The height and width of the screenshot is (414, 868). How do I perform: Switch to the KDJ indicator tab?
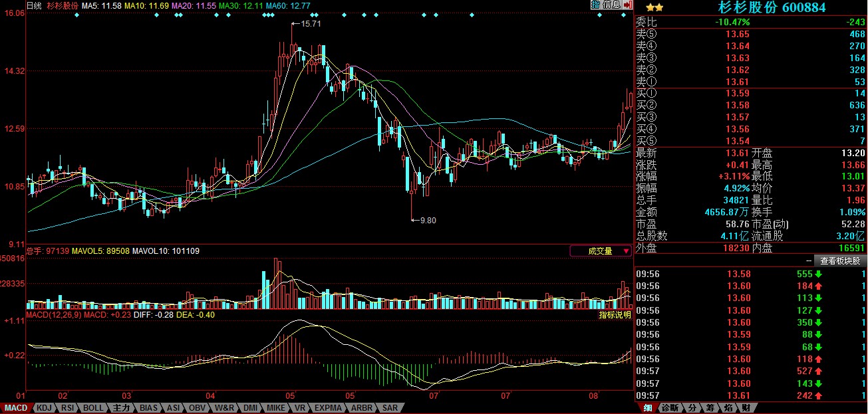(44, 407)
